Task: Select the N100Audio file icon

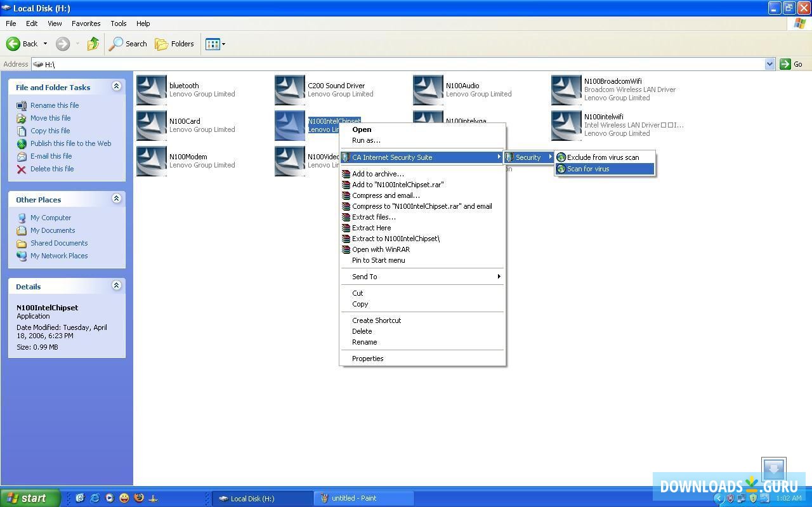Action: point(428,90)
